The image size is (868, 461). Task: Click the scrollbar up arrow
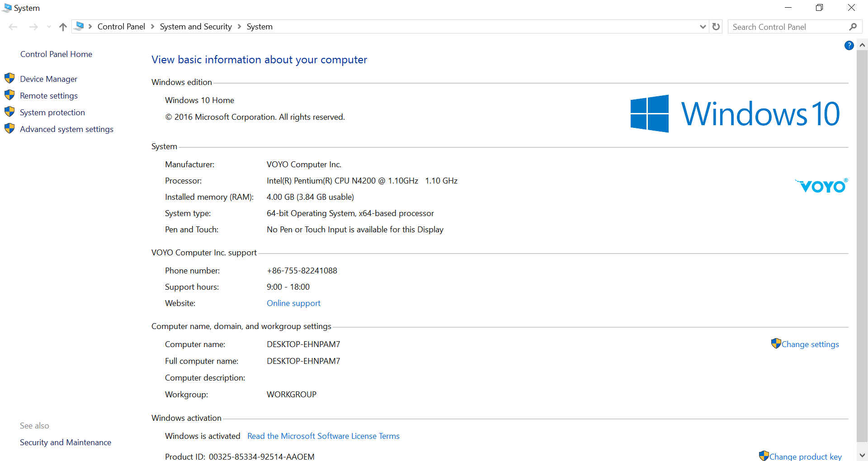tap(862, 45)
